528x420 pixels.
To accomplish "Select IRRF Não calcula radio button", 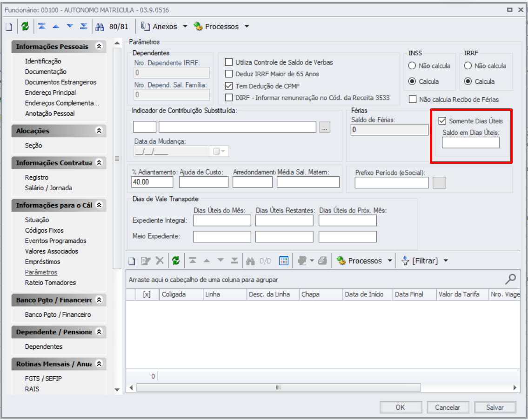I will (x=468, y=66).
